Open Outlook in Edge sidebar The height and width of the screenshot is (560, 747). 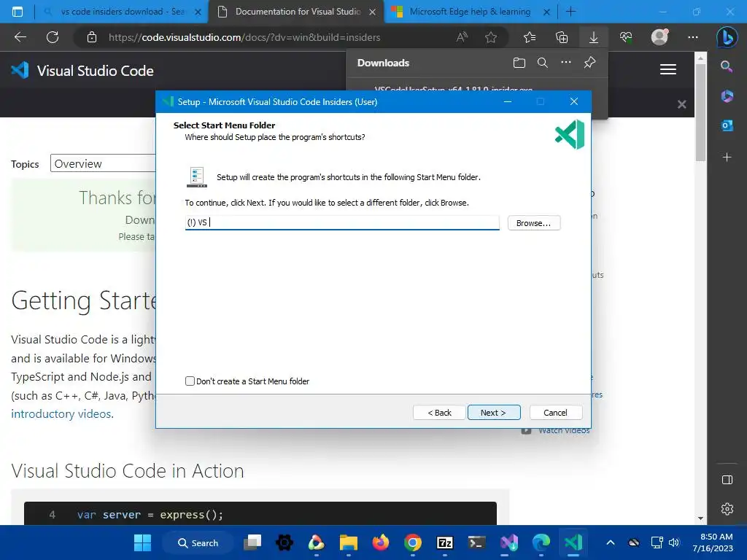pyautogui.click(x=727, y=125)
